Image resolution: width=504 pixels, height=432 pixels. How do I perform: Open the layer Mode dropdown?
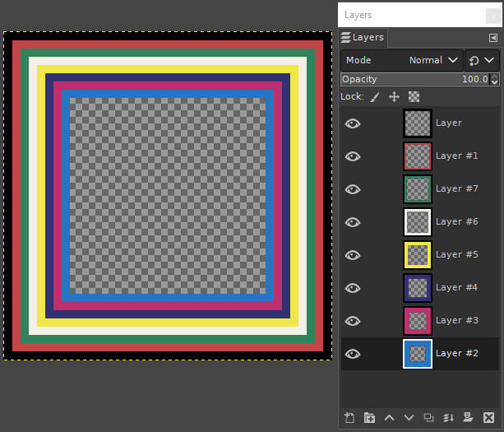401,60
